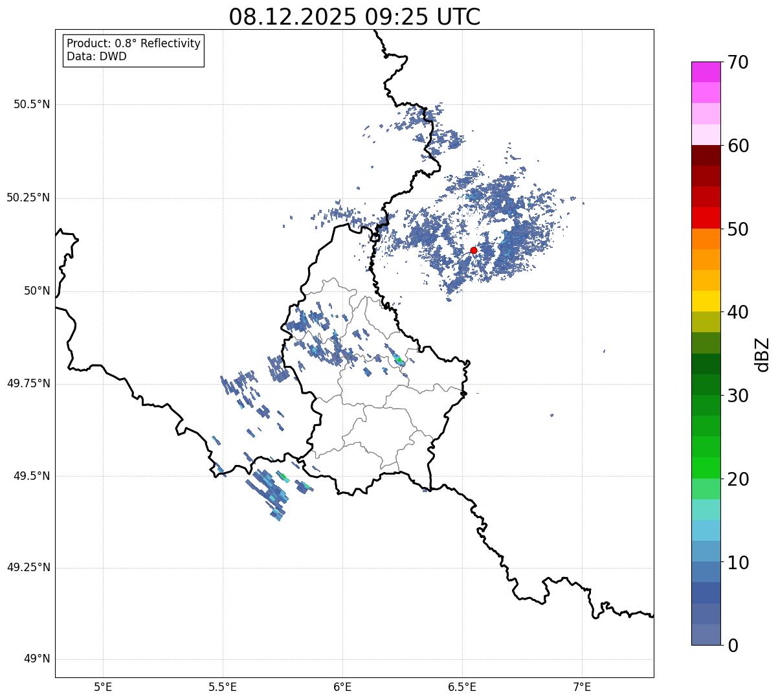Click the 'Product: 0.8° Reflectivity' label
778x700 pixels.
[x=134, y=43]
